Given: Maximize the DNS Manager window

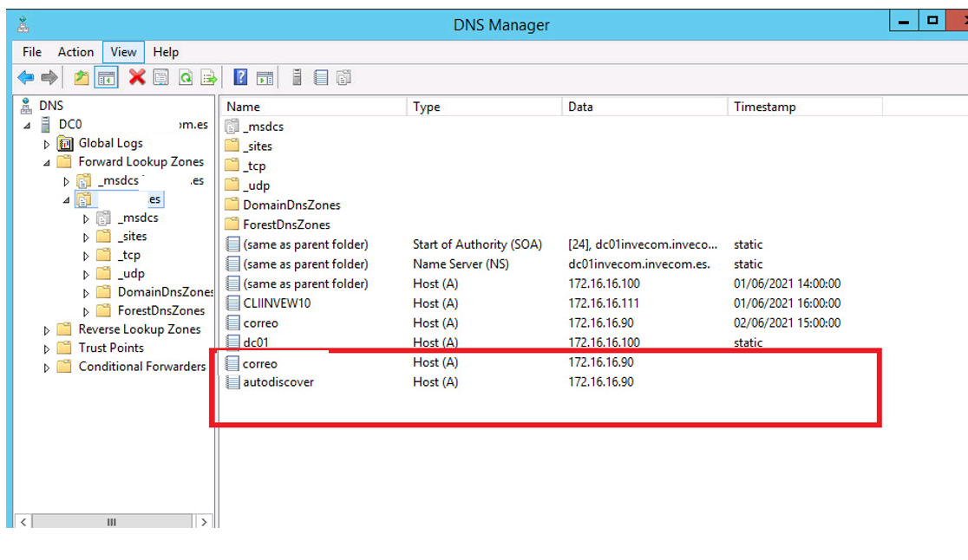Looking at the screenshot, I should coord(932,21).
